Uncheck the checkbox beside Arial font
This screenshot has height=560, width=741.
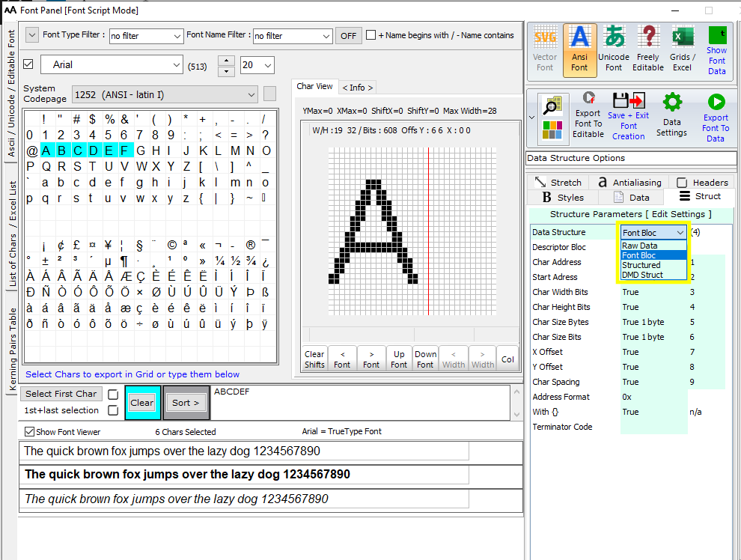(28, 64)
